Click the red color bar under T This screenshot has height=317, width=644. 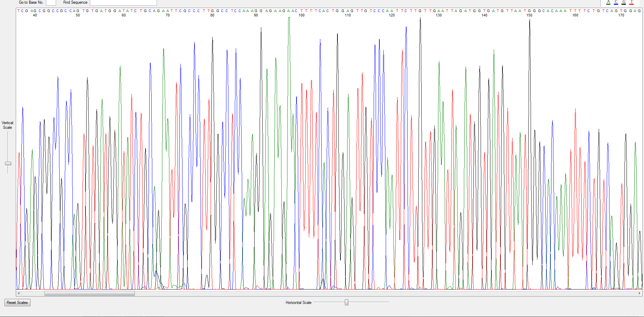coord(632,4)
